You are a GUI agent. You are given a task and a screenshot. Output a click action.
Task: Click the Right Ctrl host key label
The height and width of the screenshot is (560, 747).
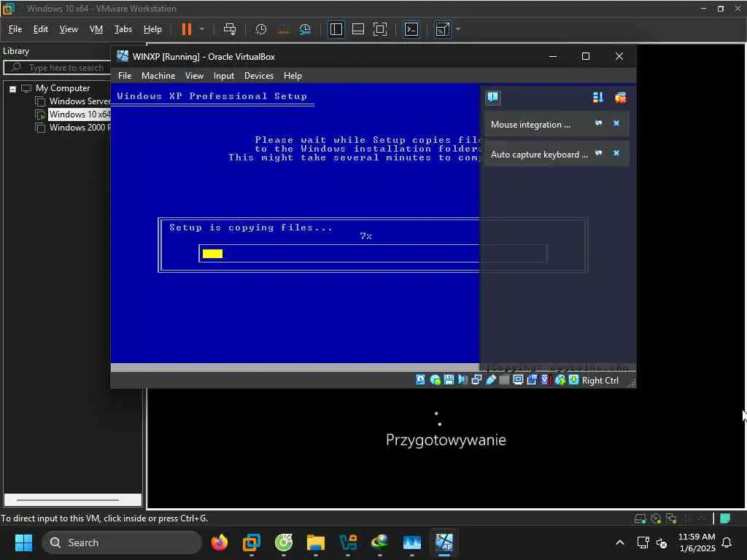click(x=600, y=381)
